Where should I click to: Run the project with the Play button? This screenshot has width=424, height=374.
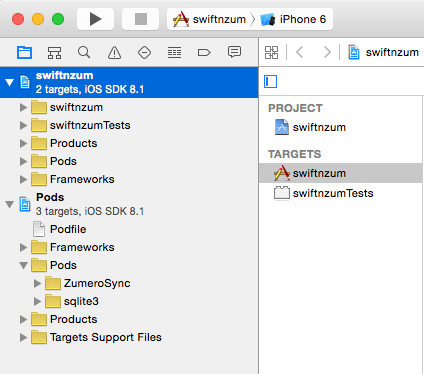[95, 19]
